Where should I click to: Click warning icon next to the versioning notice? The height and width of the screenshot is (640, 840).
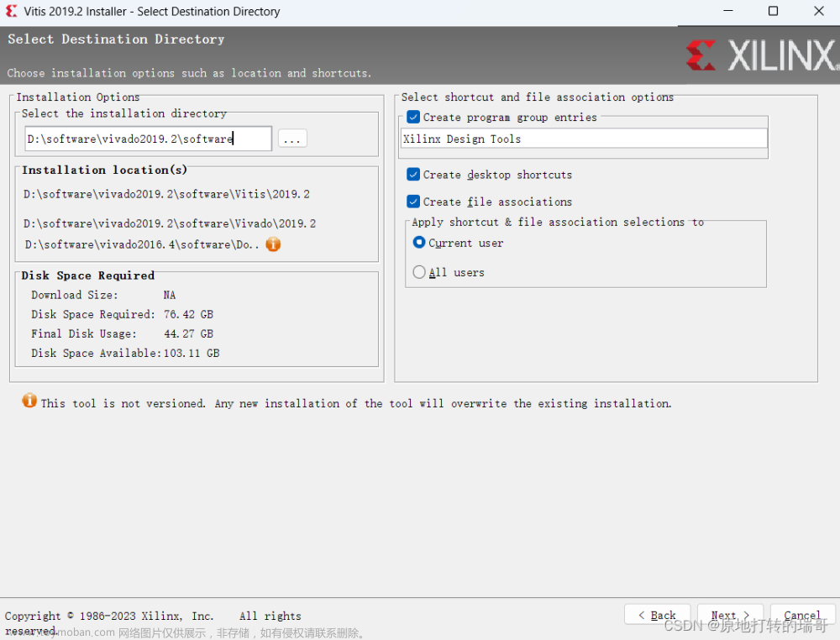click(29, 402)
